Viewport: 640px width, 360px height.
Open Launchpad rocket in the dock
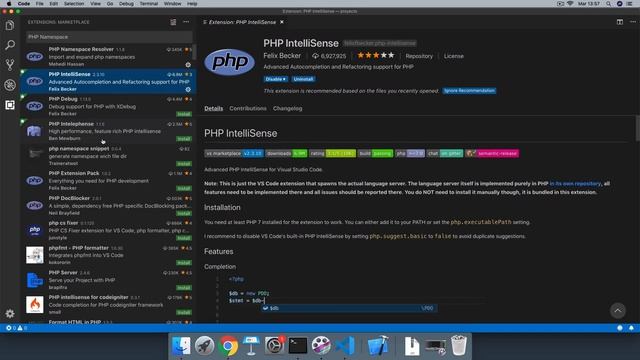(x=204, y=346)
